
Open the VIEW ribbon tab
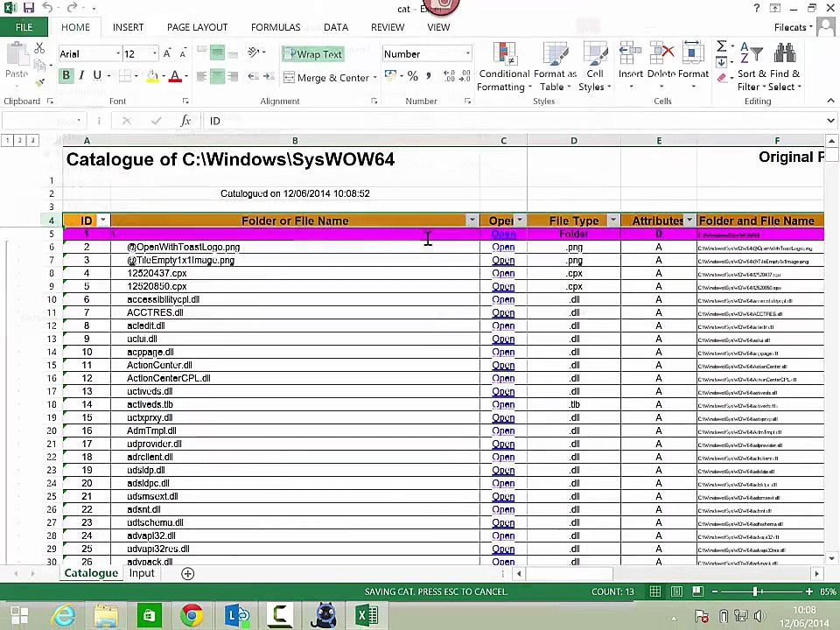pos(438,27)
